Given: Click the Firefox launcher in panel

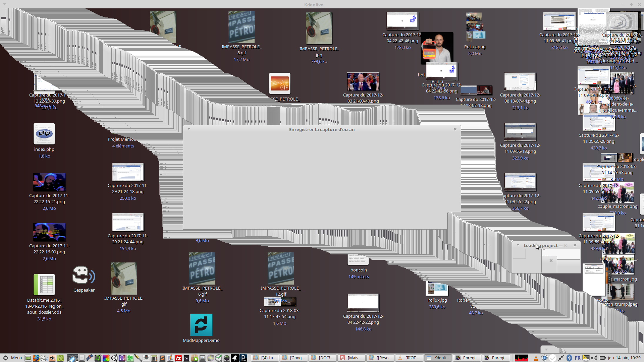Looking at the screenshot, I should 36,358.
